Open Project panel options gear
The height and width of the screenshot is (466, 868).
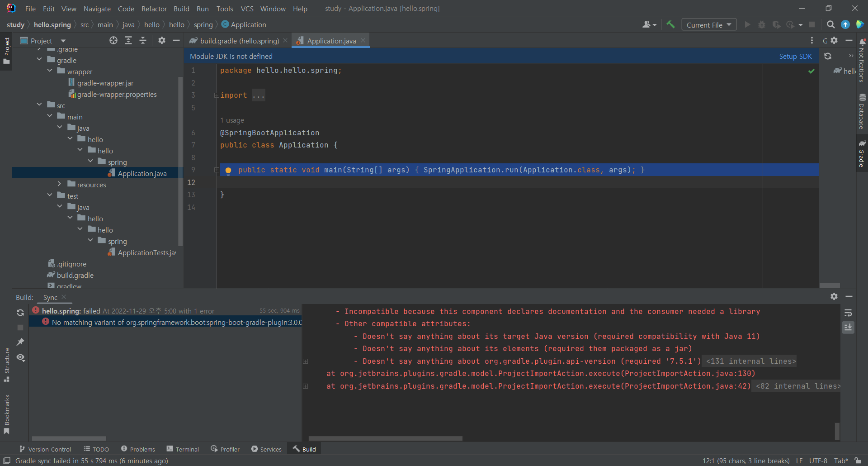(162, 41)
